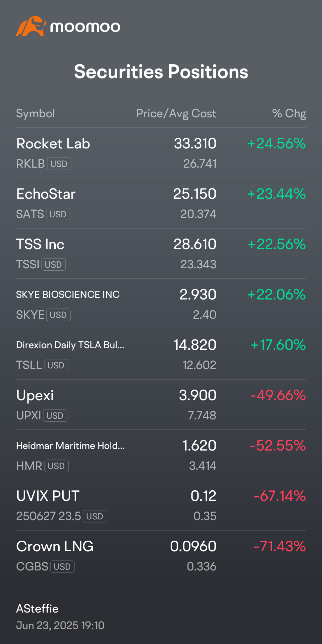Viewport: 322px width, 644px height.
Task: Sort by the Price/Avg Cost column header
Action: [176, 114]
